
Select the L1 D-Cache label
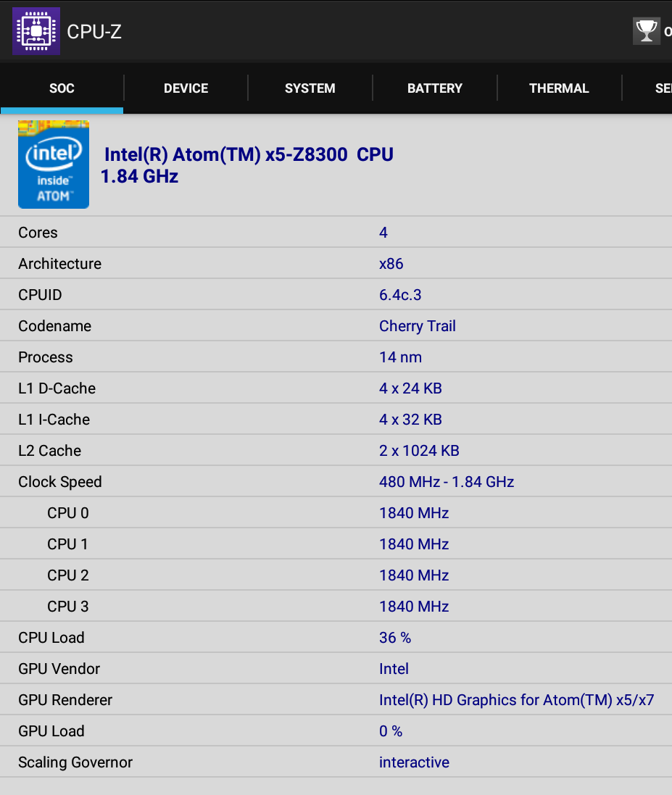pos(57,388)
